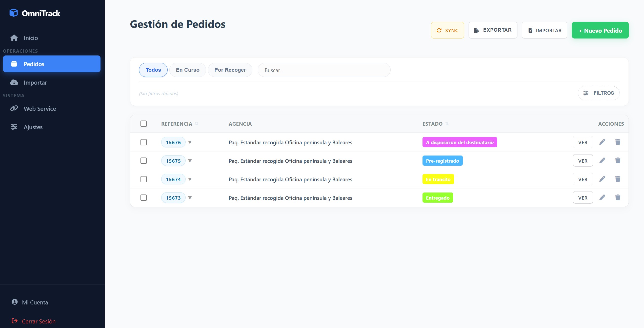Select the checkbox for order 15674
The height and width of the screenshot is (328, 644).
point(144,179)
